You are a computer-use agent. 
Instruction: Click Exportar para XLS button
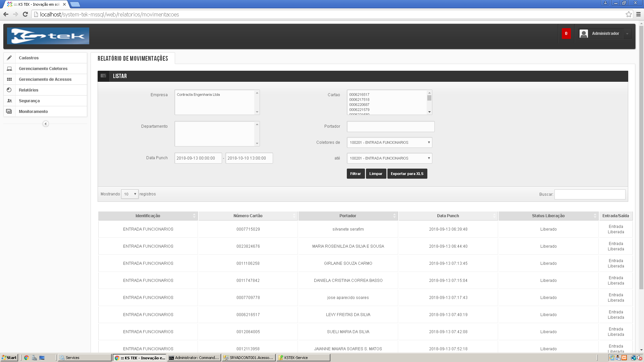(x=407, y=174)
